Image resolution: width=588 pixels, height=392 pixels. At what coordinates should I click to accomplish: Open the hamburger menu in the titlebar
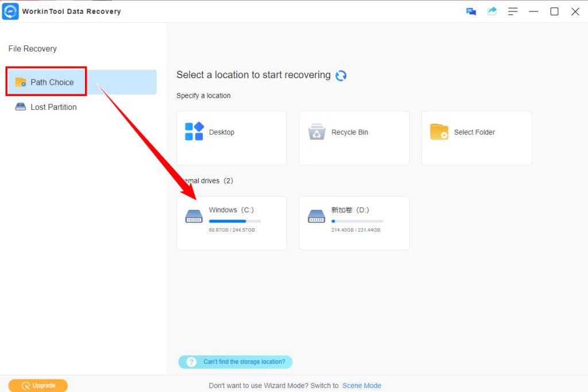(512, 11)
